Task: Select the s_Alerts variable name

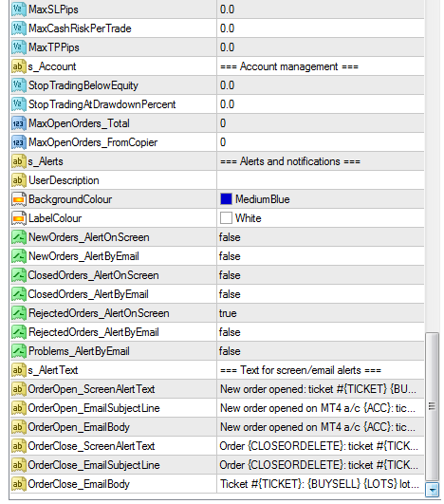Action: pyautogui.click(x=46, y=161)
